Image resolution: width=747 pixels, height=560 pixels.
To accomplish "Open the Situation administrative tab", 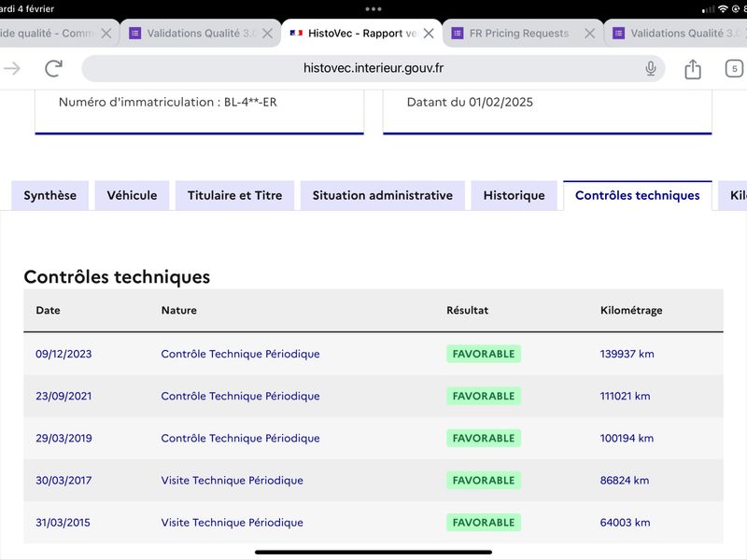I will click(x=383, y=196).
